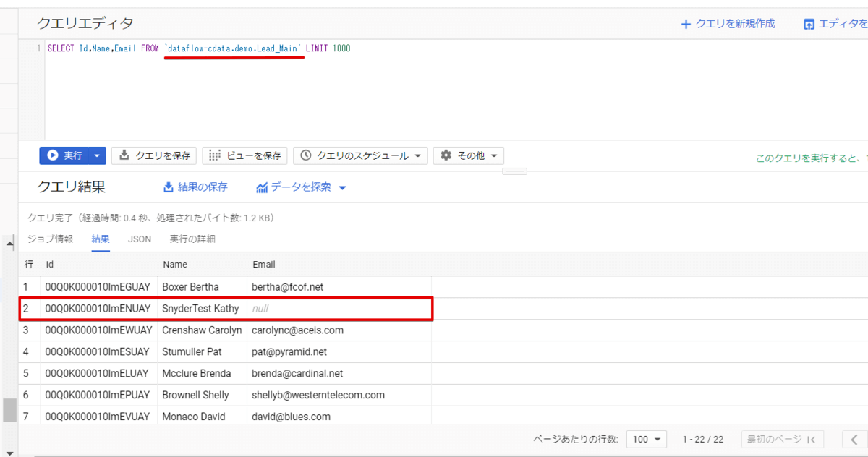Click Save view button

(245, 155)
